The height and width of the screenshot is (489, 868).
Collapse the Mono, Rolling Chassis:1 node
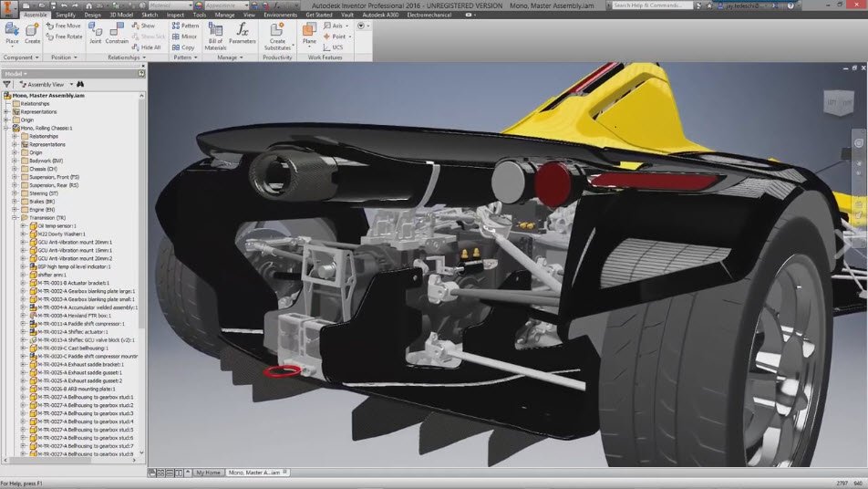pyautogui.click(x=6, y=128)
